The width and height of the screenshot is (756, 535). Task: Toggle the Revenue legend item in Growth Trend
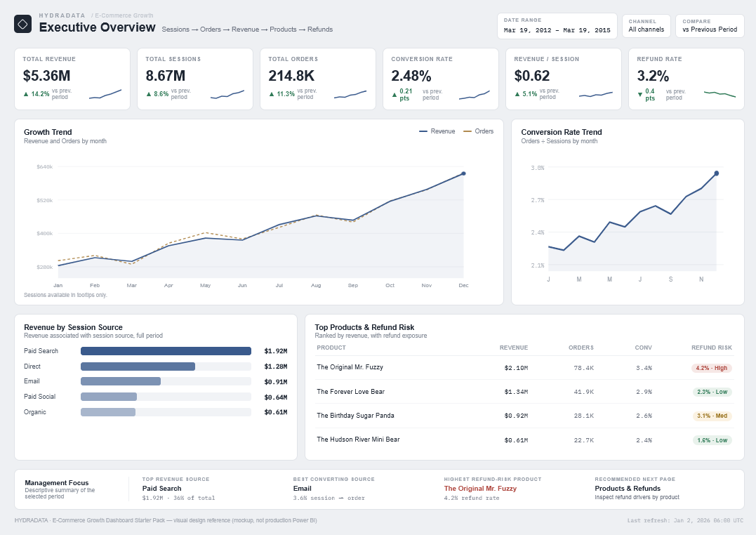pyautogui.click(x=437, y=131)
